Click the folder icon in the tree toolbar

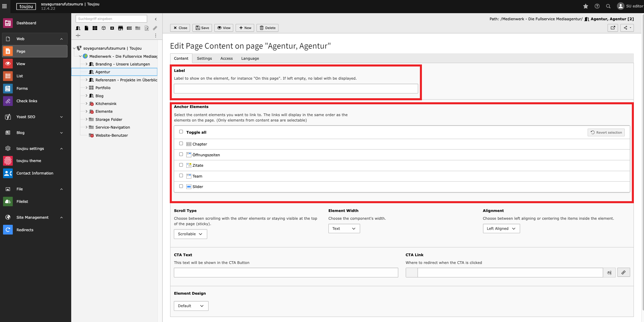[138, 28]
